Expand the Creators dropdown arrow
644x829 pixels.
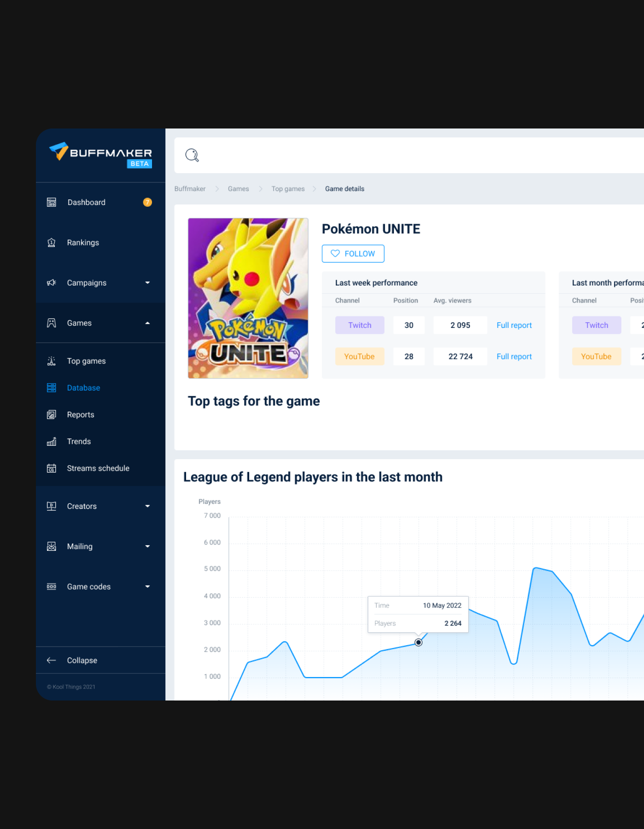147,506
